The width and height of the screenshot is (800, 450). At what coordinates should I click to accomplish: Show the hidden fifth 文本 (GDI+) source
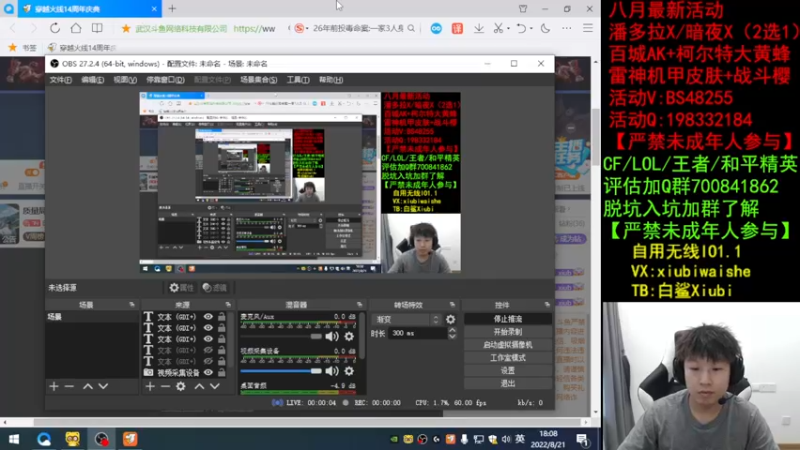[x=208, y=361]
